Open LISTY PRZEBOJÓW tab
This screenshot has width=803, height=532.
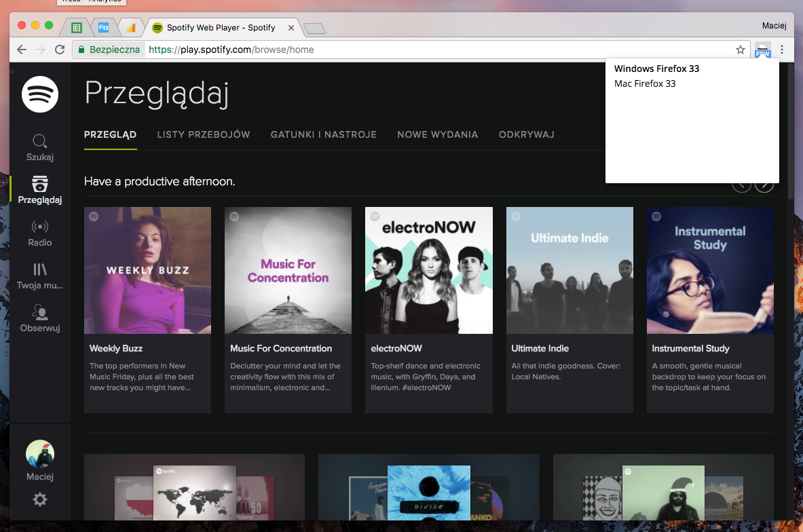coord(204,134)
